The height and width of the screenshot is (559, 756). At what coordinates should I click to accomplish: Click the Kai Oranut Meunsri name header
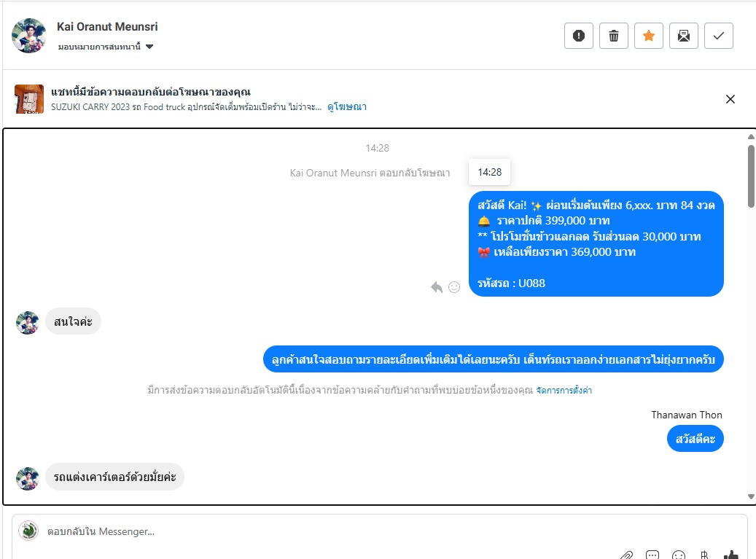click(x=107, y=26)
